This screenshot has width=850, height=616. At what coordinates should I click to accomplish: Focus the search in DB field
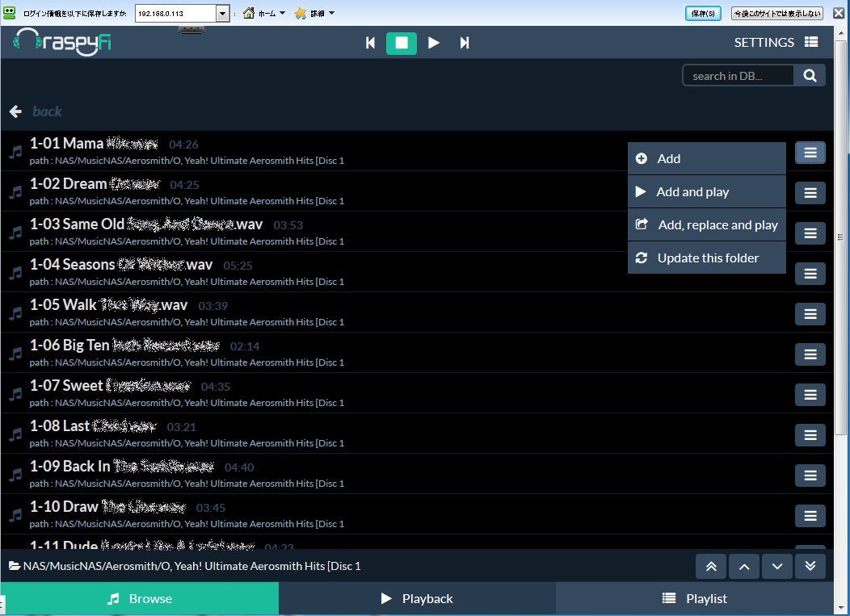738,76
